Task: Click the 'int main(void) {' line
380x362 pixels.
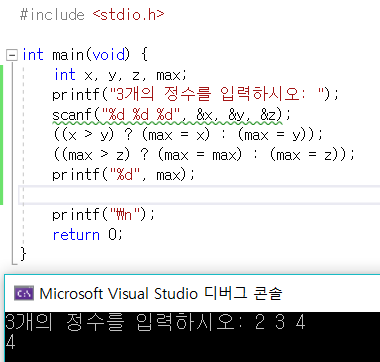Action: pos(85,55)
